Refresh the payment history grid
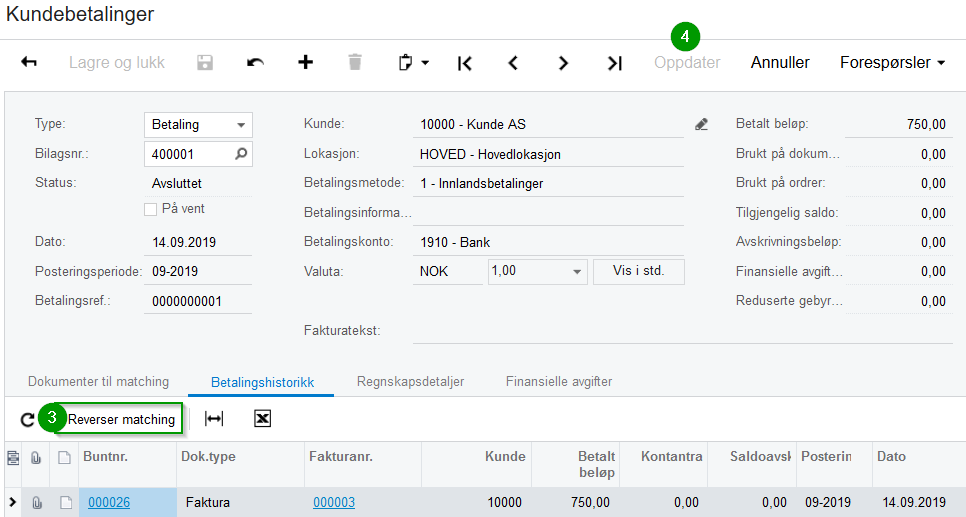 point(27,420)
